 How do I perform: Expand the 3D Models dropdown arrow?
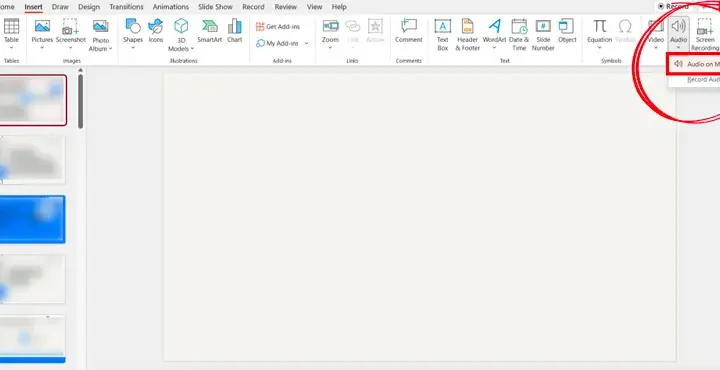(x=192, y=49)
